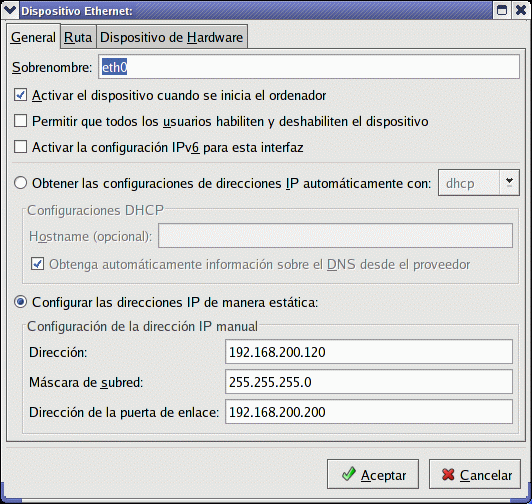Click the Sobrenombre eth0 text field
The image size is (532, 504).
[309, 67]
